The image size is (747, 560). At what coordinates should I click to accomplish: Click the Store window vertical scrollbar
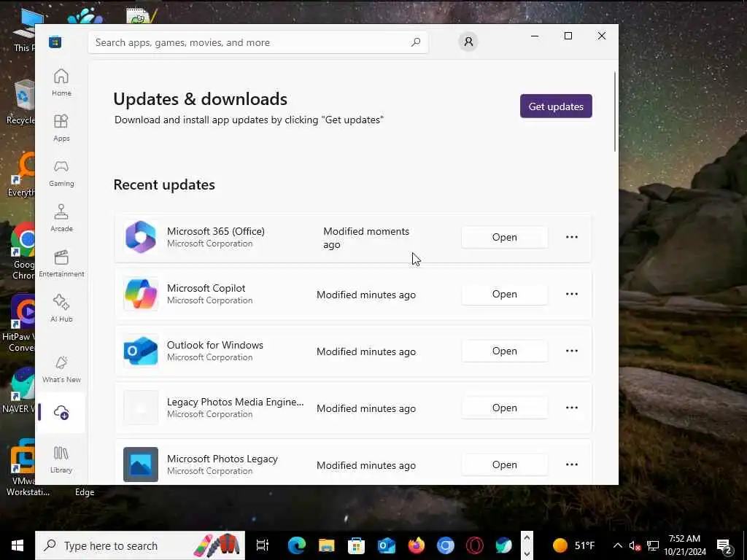(x=615, y=112)
